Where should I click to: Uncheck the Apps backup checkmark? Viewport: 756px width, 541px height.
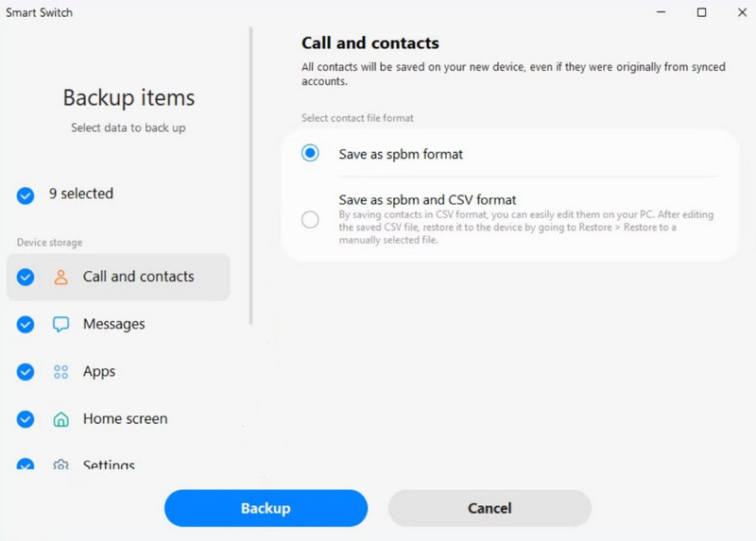tap(26, 372)
